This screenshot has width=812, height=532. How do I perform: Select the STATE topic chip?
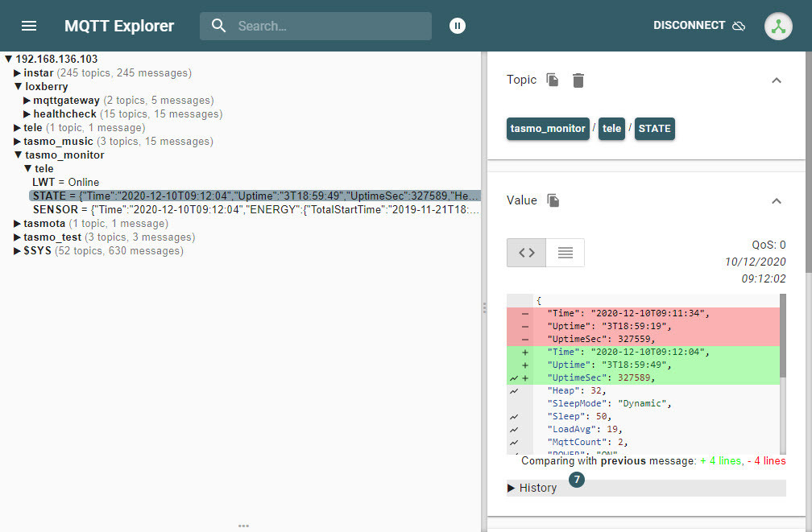coord(655,129)
